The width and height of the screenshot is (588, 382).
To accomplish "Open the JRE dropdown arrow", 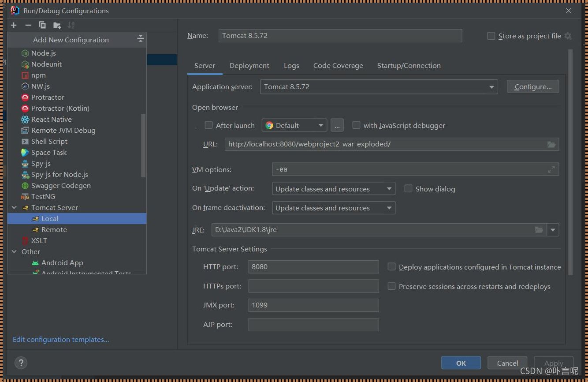I will [x=553, y=229].
